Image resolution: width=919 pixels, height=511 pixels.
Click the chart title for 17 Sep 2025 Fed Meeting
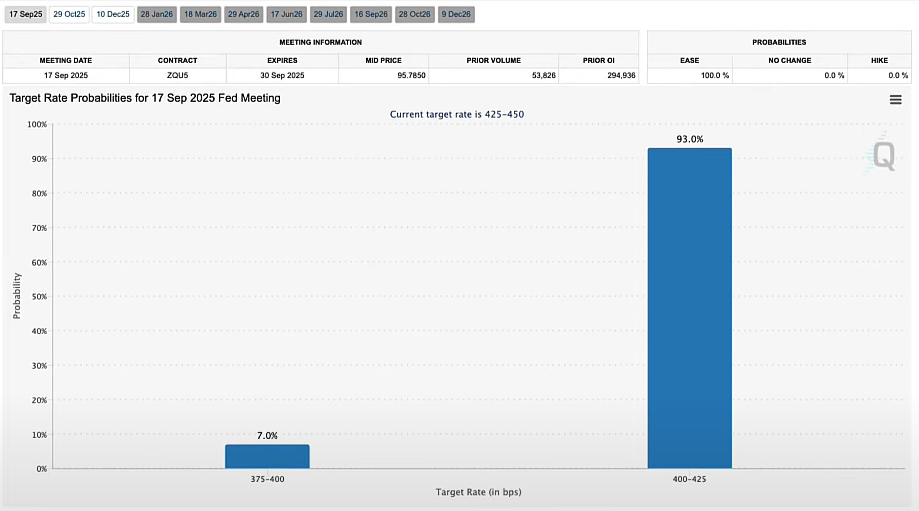145,98
